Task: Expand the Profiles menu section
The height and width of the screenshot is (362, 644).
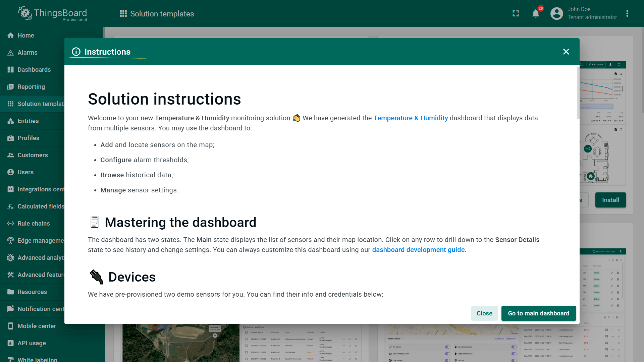Action: (29, 138)
